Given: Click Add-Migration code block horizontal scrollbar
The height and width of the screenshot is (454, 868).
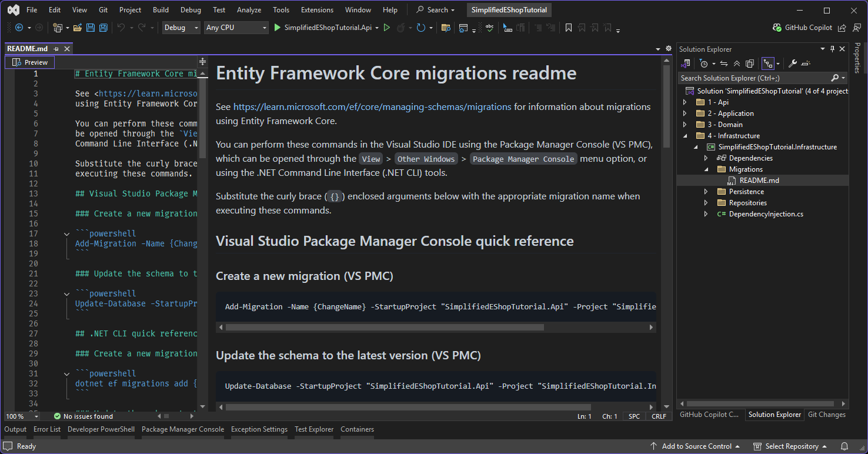Looking at the screenshot, I should 385,327.
